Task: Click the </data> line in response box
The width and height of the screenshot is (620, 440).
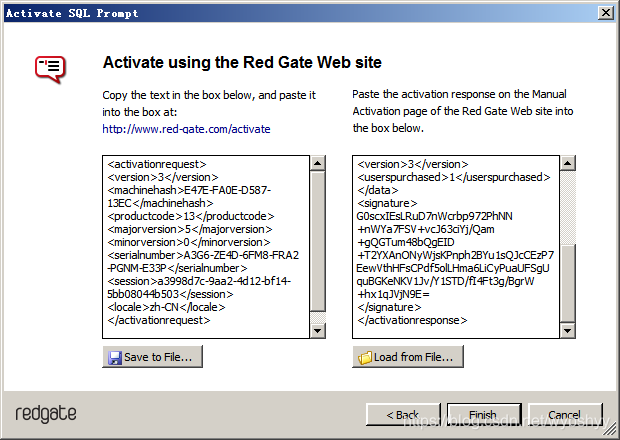Action: coord(378,190)
